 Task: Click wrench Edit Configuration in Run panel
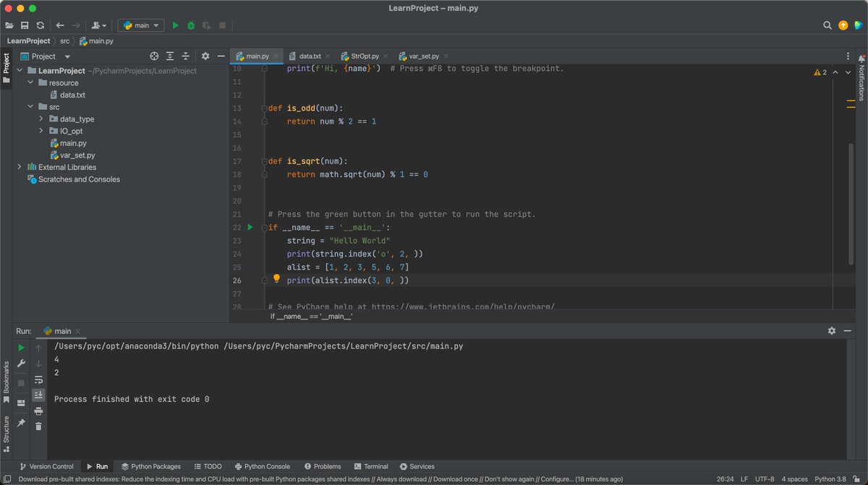pos(21,364)
